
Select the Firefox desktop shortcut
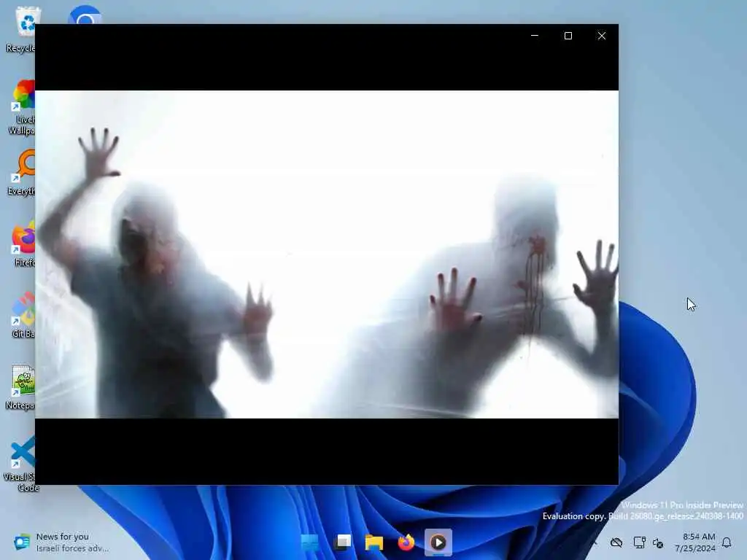coord(24,244)
